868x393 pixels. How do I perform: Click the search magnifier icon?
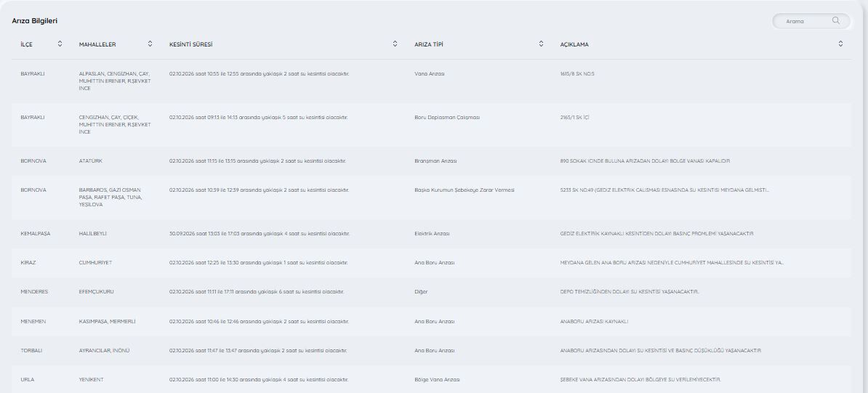[x=836, y=21]
